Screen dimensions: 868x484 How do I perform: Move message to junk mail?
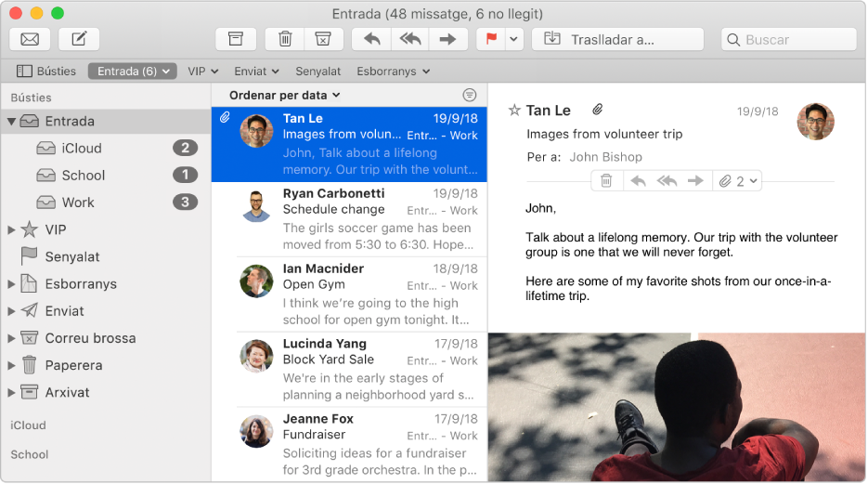point(322,39)
